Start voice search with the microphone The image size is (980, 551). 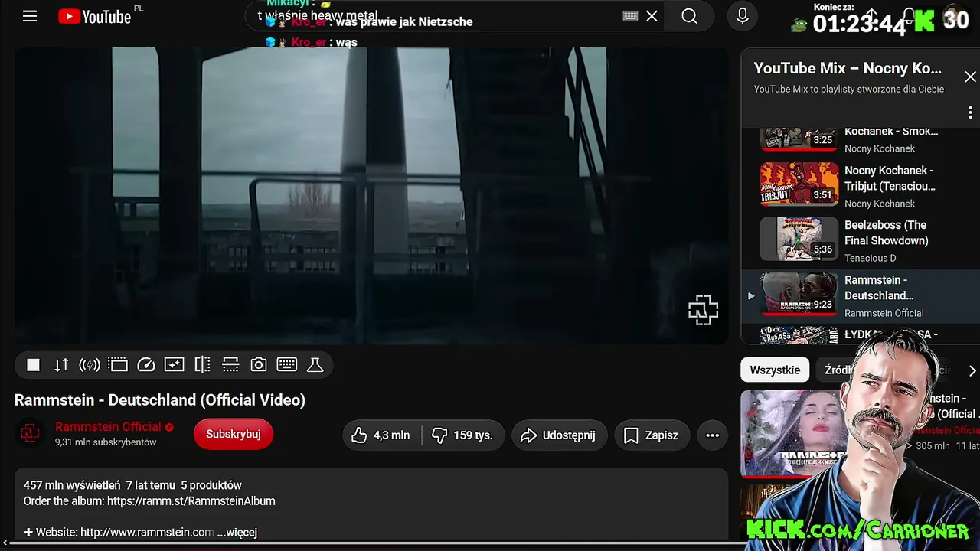pos(742,16)
